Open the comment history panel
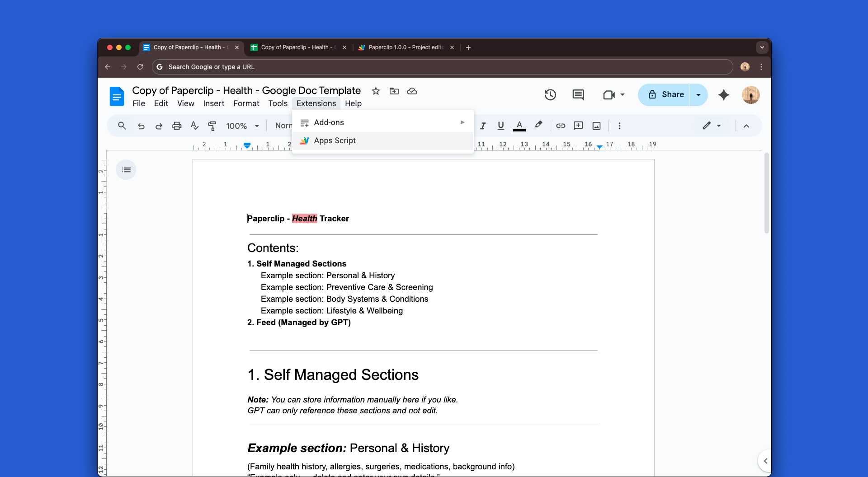868x477 pixels. tap(578, 94)
